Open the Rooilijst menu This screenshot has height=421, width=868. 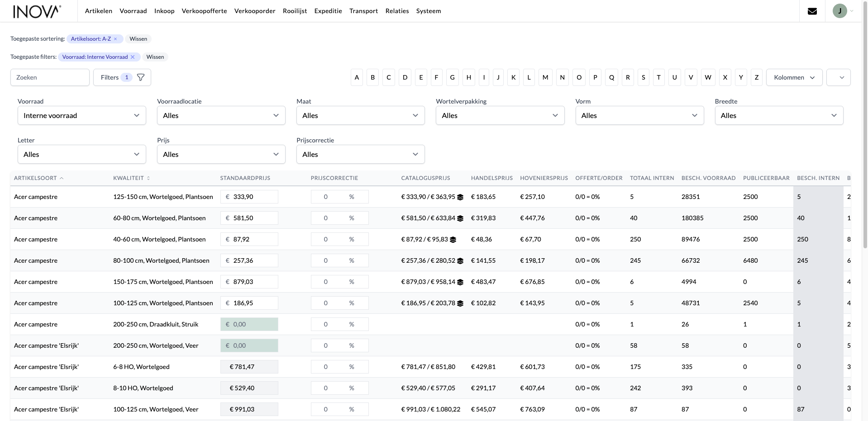(x=295, y=11)
